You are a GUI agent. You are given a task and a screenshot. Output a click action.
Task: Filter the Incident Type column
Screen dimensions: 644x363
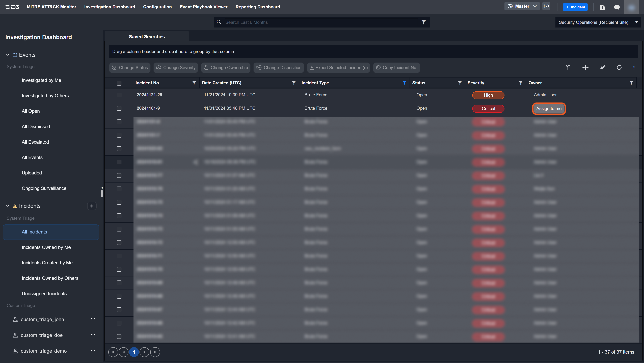coord(404,83)
